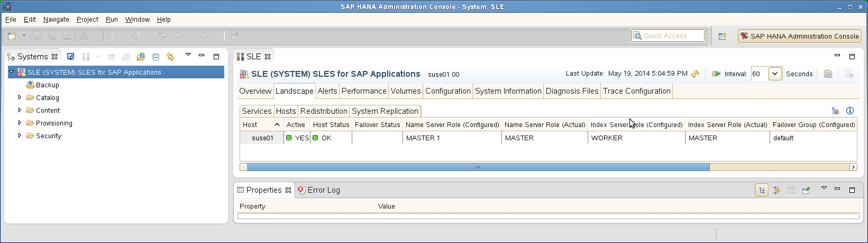Click Collapse All icon in Systems panel

(156, 57)
